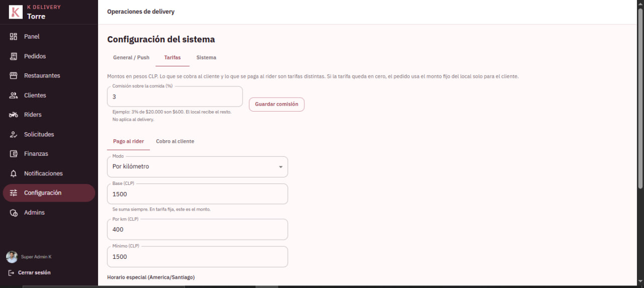644x288 pixels.
Task: Open the Notificaciones bell icon
Action: pyautogui.click(x=14, y=173)
